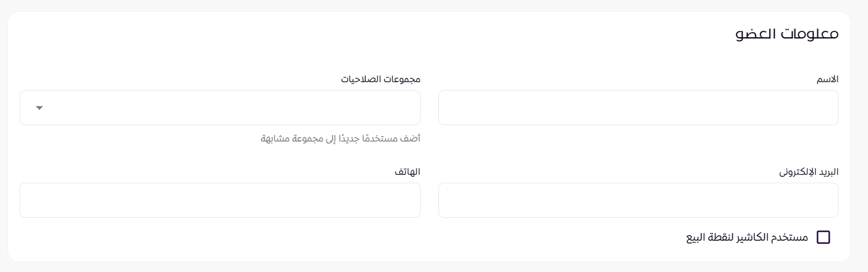Click into the البريد الإلكتروني email field
This screenshot has width=868, height=272.
(x=638, y=200)
